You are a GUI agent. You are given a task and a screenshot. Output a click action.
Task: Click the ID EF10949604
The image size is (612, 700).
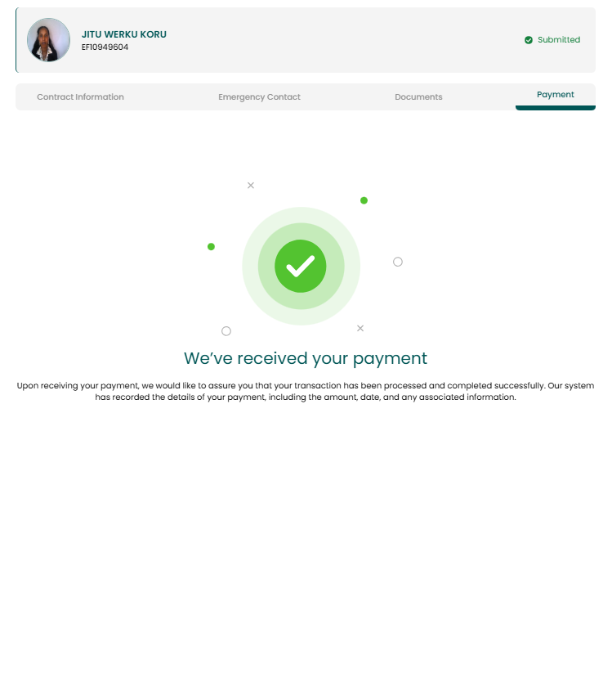(x=105, y=47)
